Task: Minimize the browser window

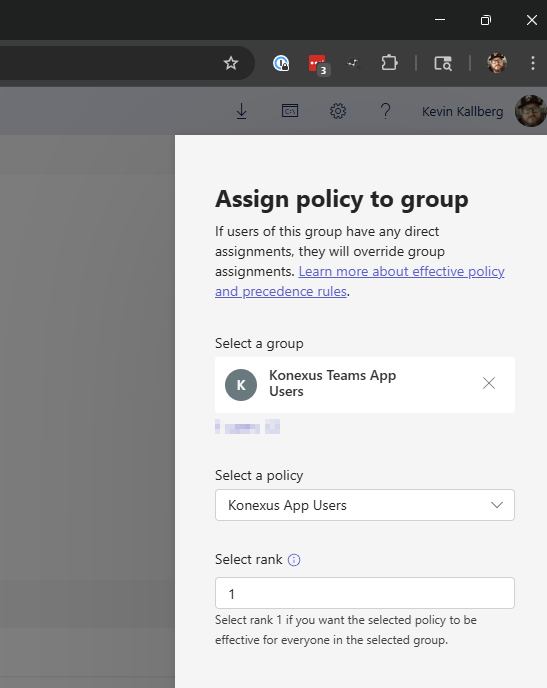Action: [x=440, y=20]
